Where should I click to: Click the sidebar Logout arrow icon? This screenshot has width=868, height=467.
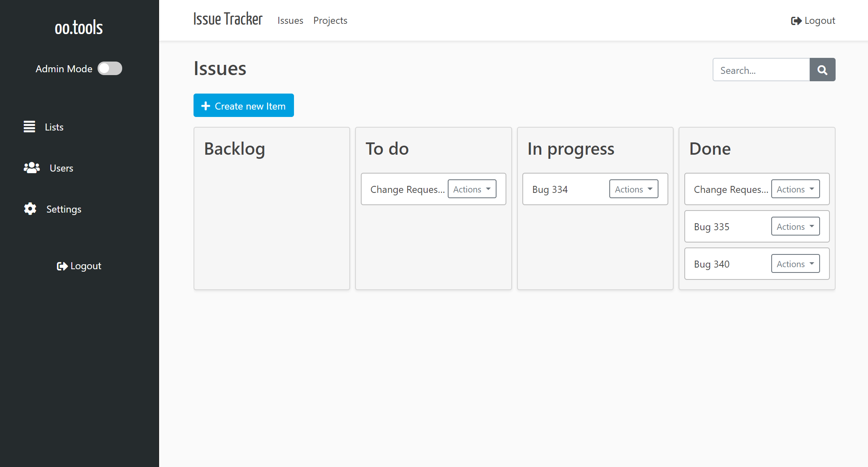62,266
